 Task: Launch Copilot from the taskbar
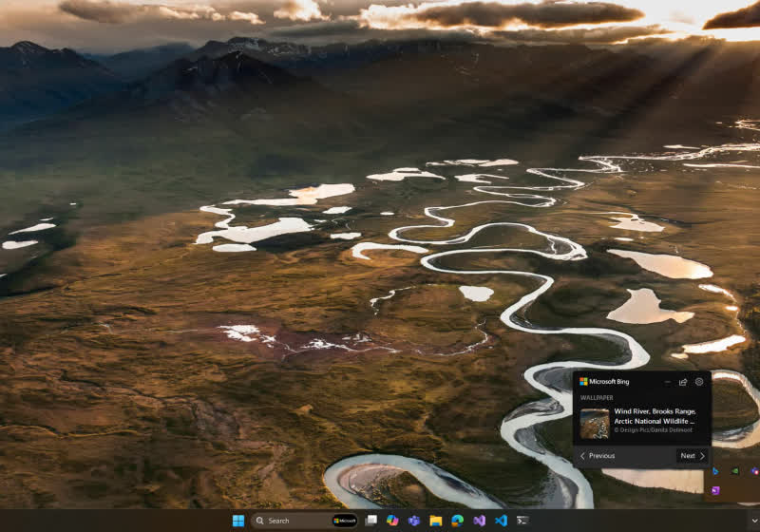(x=392, y=521)
